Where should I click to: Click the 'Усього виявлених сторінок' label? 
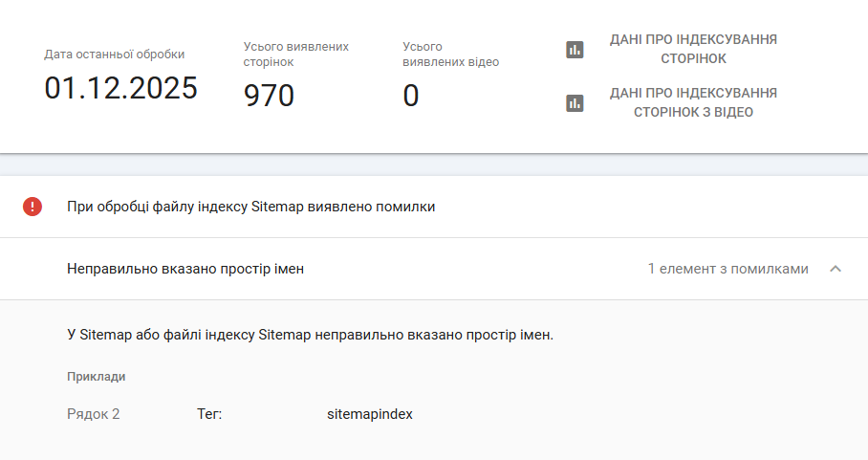295,54
